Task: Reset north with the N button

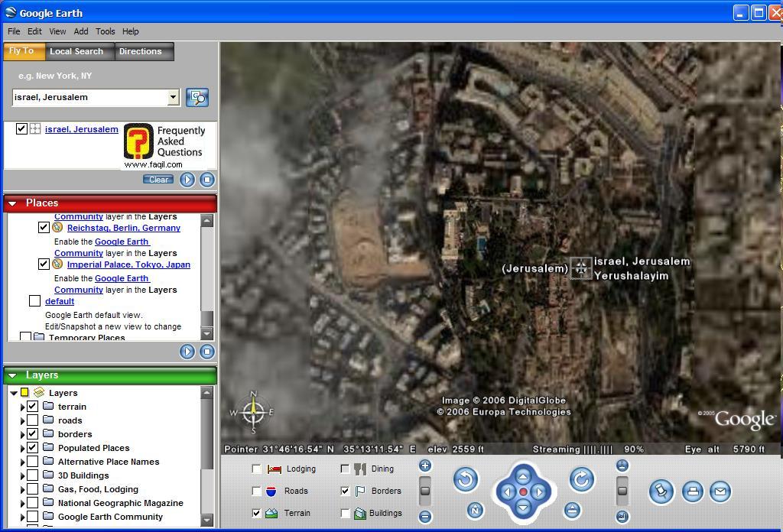Action: tap(475, 510)
